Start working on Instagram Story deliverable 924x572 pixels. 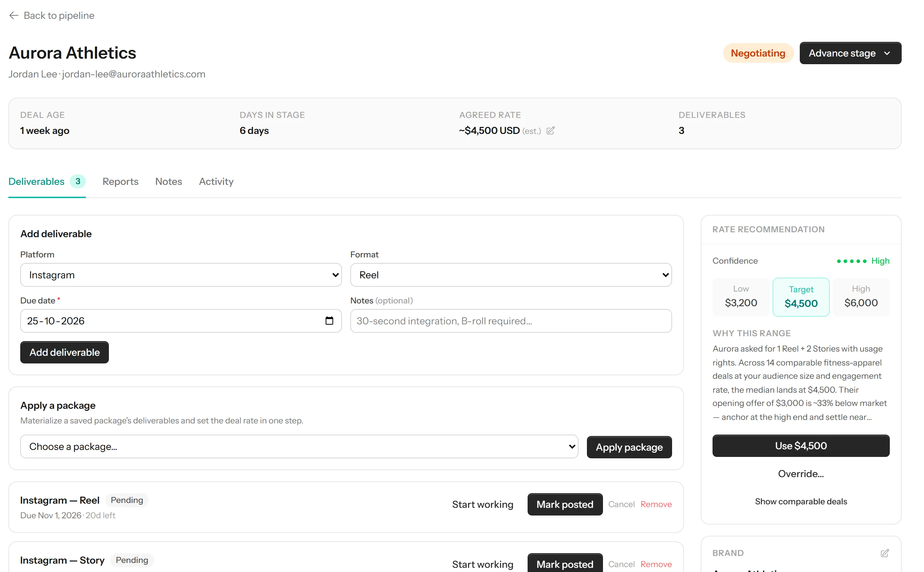point(483,564)
